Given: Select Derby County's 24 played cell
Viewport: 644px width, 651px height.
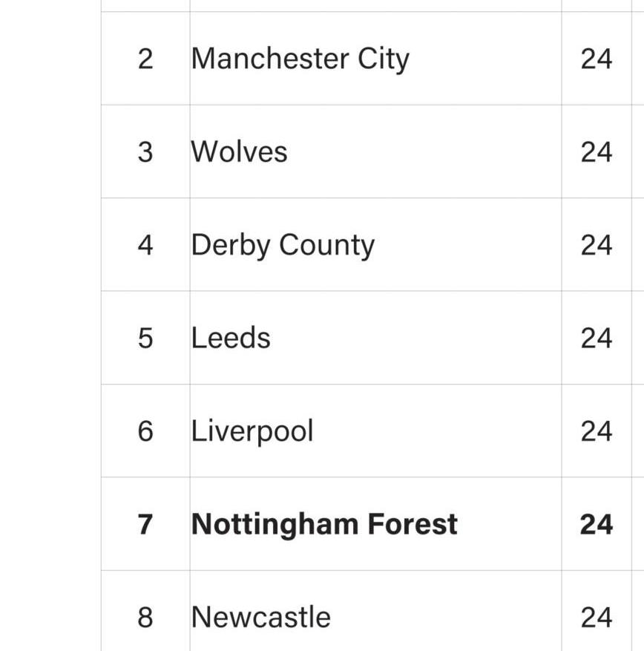Looking at the screenshot, I should pyautogui.click(x=597, y=245).
